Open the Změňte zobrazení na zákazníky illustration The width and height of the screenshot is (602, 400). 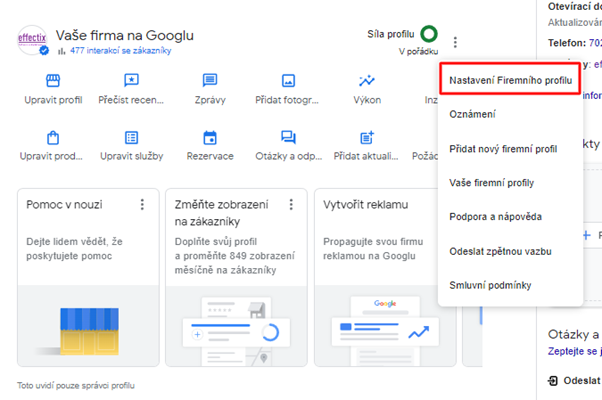(x=236, y=326)
